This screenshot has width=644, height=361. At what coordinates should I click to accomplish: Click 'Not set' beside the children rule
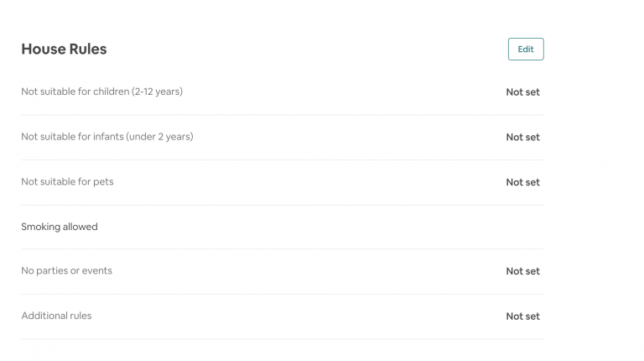tap(522, 92)
